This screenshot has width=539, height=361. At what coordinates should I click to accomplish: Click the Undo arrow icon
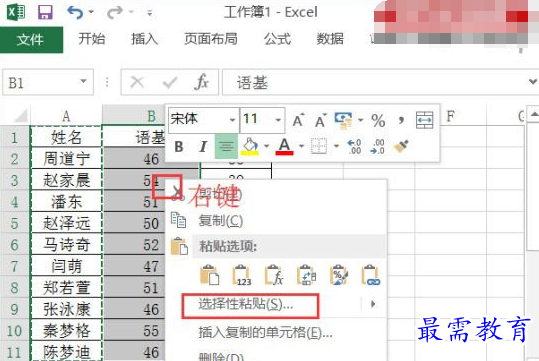pyautogui.click(x=75, y=12)
